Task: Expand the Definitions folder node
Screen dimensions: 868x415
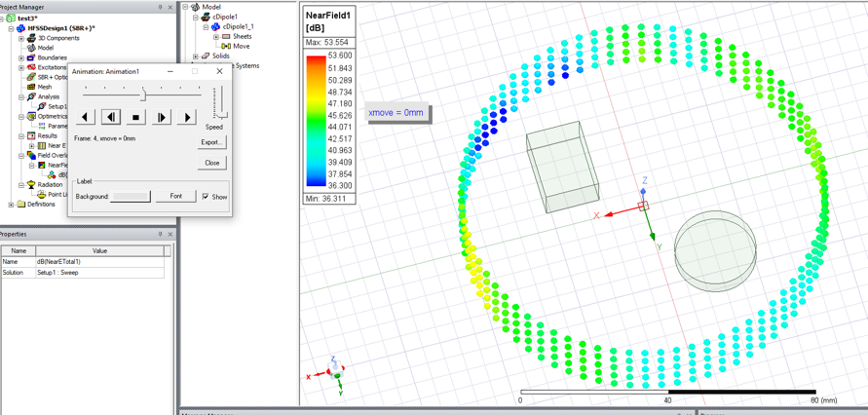Action: pos(11,205)
